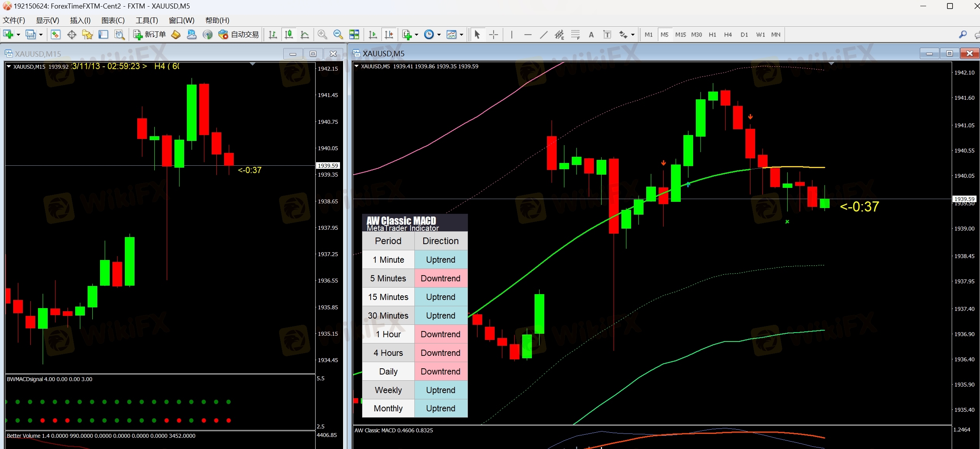Switch chart to candlestick mode
980x449 pixels.
click(x=289, y=35)
